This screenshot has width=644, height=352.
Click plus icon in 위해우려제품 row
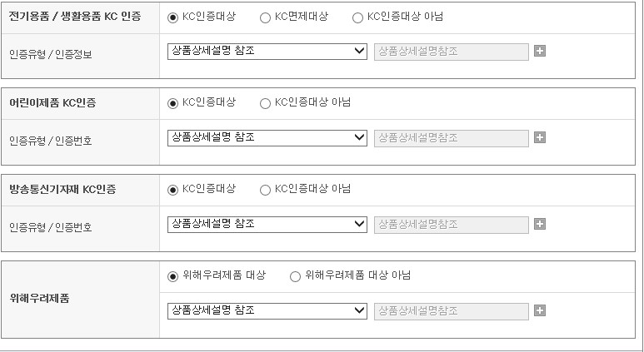[x=540, y=310]
